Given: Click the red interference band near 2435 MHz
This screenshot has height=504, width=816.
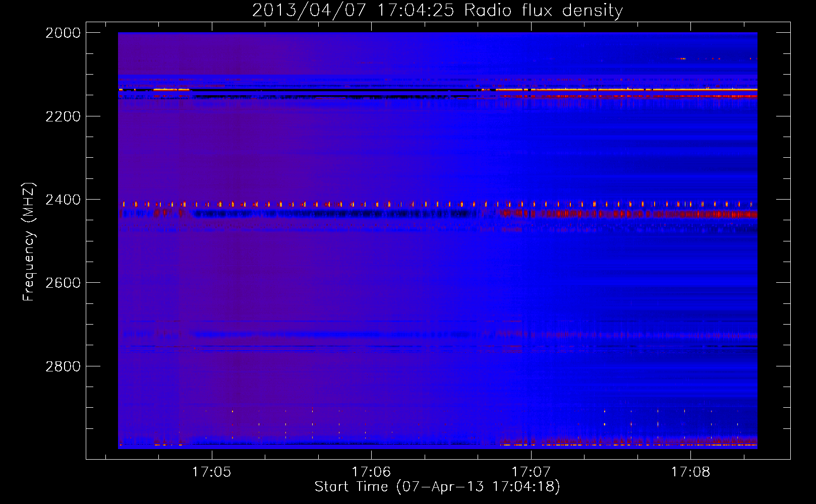Looking at the screenshot, I should pyautogui.click(x=628, y=214).
